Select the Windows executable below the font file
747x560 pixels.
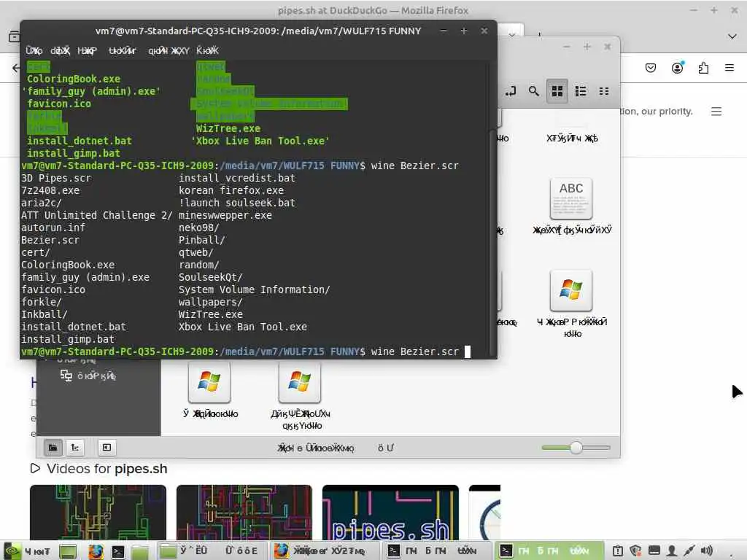[570, 289]
